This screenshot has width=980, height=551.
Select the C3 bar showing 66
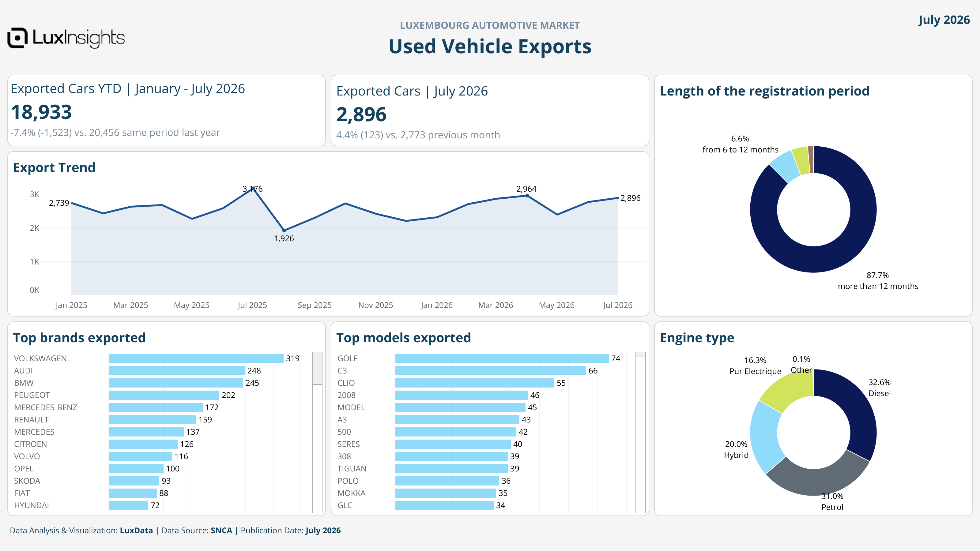(491, 370)
